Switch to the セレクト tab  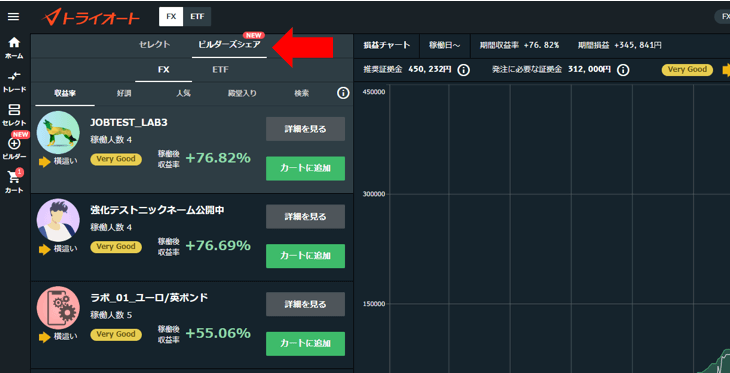pos(155,45)
